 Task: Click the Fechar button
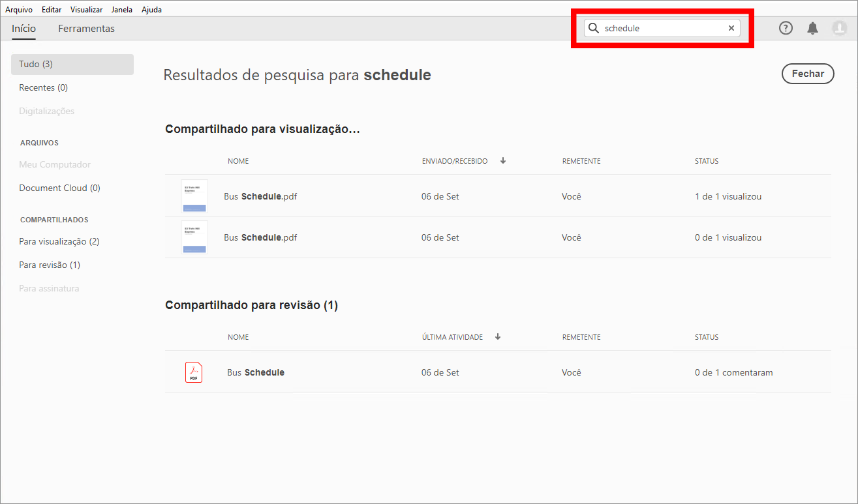808,74
